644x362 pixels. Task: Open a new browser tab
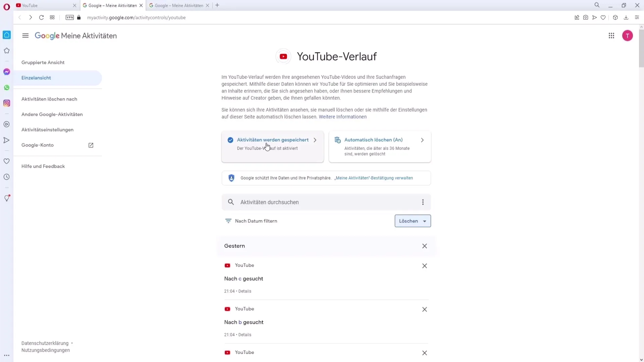click(x=217, y=5)
